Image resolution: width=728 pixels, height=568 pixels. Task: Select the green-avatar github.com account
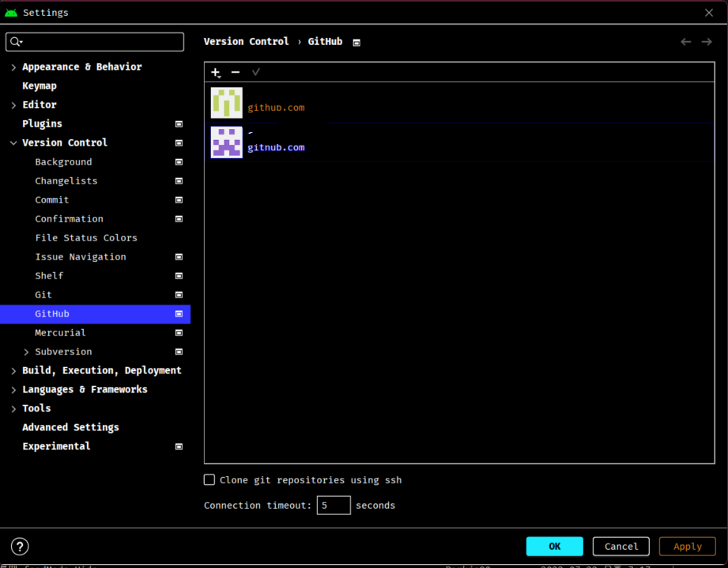(459, 103)
